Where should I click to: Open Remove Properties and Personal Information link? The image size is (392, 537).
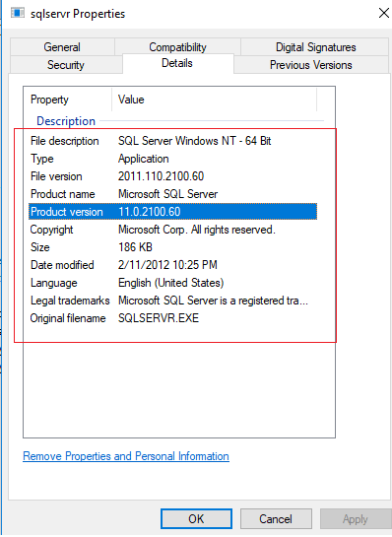126,456
